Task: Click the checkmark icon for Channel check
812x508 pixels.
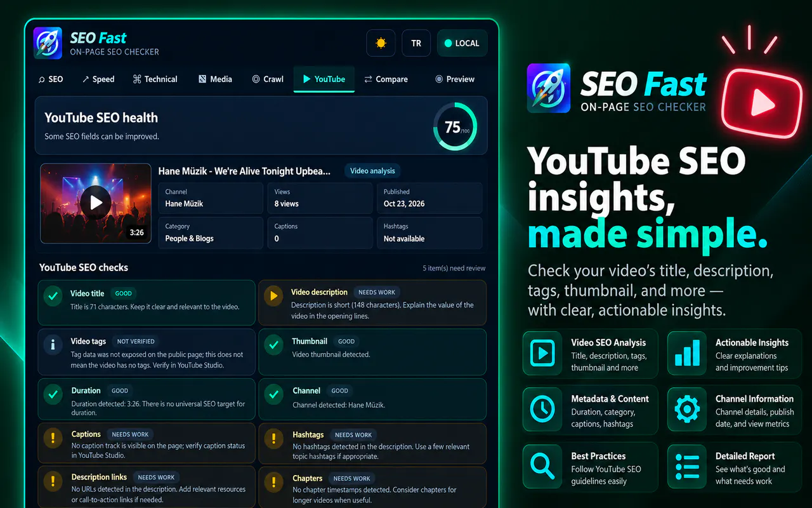Action: click(x=273, y=394)
